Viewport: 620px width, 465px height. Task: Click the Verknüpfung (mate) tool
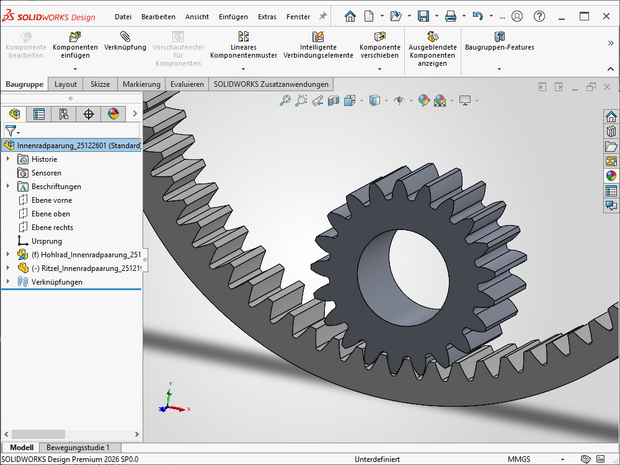tap(125, 41)
